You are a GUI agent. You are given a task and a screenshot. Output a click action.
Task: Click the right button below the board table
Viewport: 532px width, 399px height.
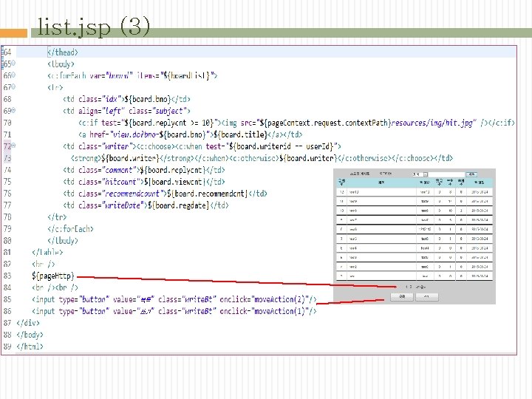tap(427, 297)
